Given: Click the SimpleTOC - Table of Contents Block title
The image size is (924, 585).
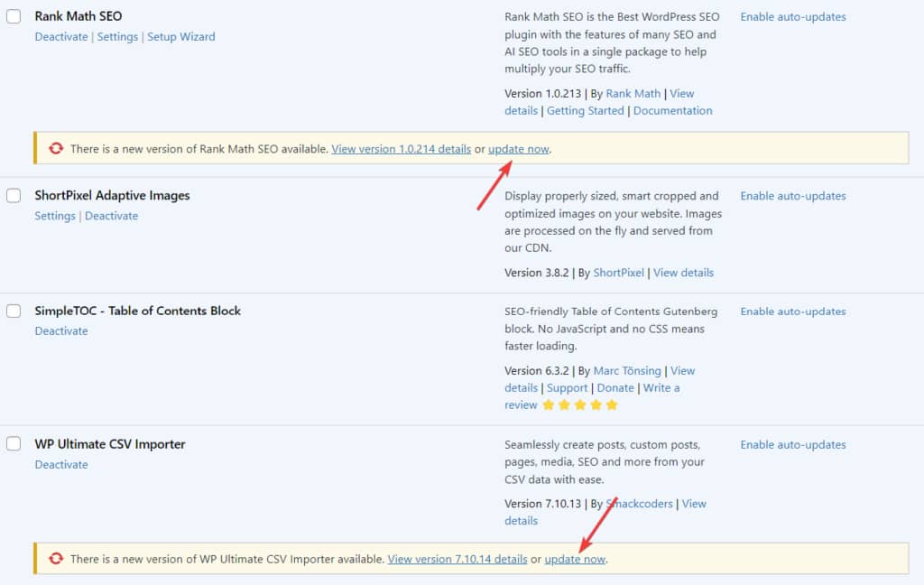Looking at the screenshot, I should [137, 311].
